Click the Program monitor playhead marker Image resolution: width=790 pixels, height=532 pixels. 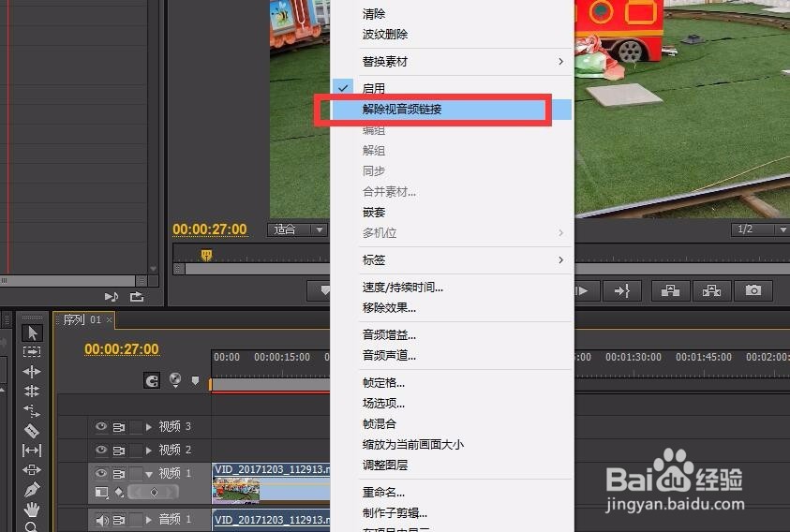pos(206,255)
